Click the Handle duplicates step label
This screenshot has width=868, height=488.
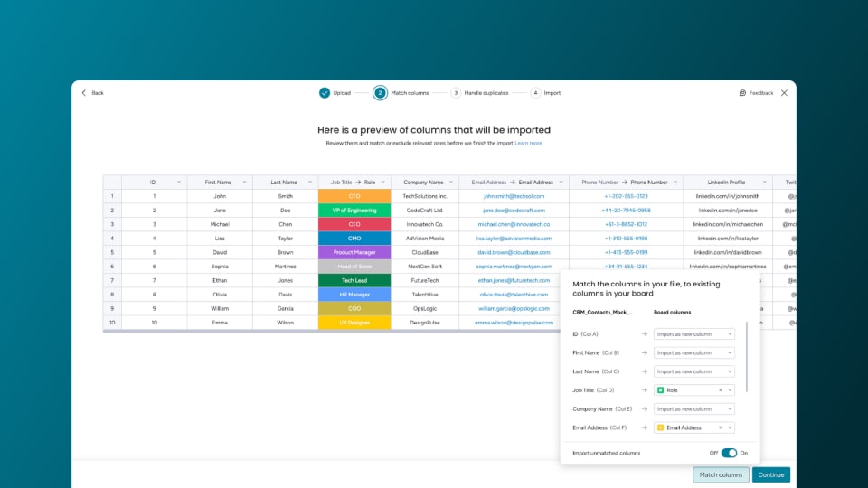click(x=486, y=93)
